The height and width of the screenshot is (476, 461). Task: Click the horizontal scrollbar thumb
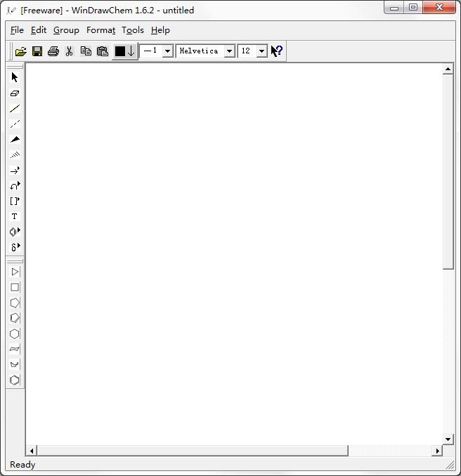193,451
